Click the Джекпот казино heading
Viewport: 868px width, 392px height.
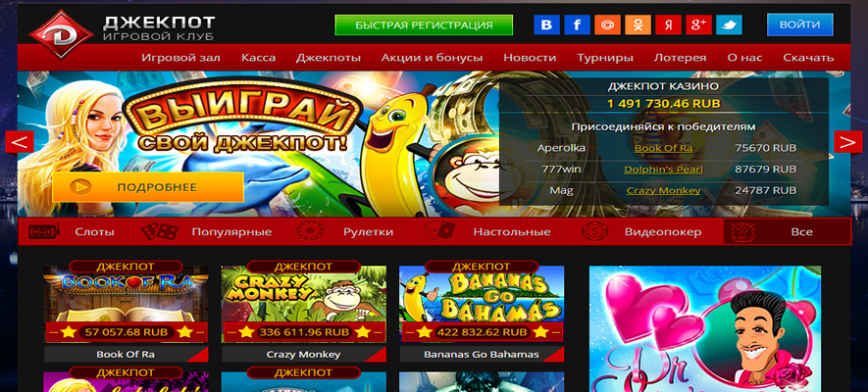point(664,86)
